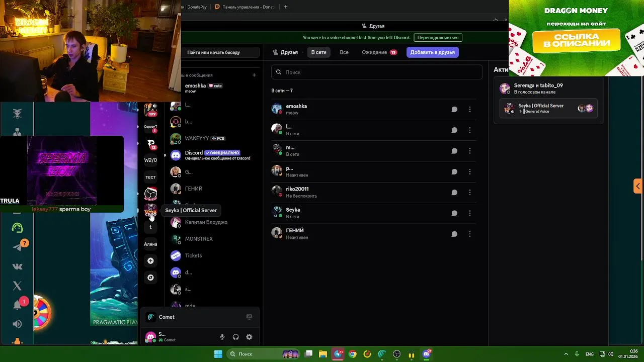This screenshot has width=644, height=362.
Task: Open Seyka Official Server icon in server list
Action: tap(150, 210)
